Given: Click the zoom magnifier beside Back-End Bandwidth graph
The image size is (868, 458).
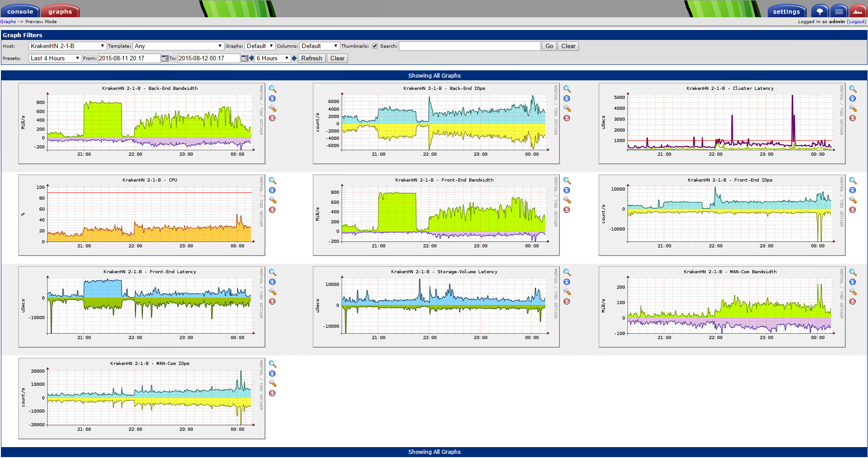Looking at the screenshot, I should (x=272, y=89).
